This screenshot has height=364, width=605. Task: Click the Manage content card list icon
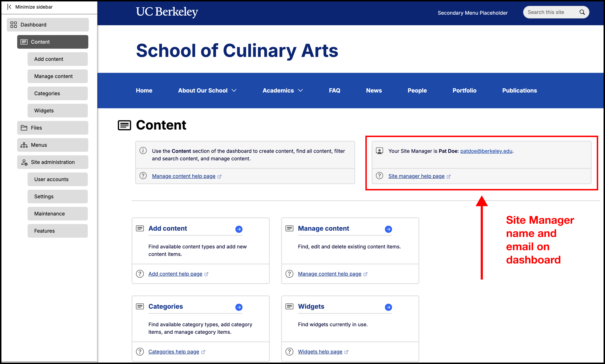(x=289, y=228)
